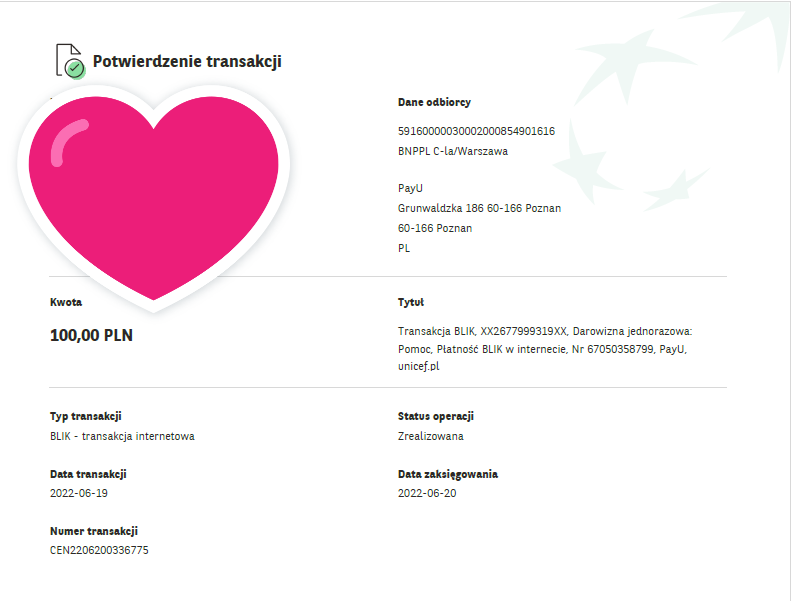Image resolution: width=791 pixels, height=601 pixels.
Task: Click BLIK - transakcja internetowa value
Action: (x=122, y=436)
